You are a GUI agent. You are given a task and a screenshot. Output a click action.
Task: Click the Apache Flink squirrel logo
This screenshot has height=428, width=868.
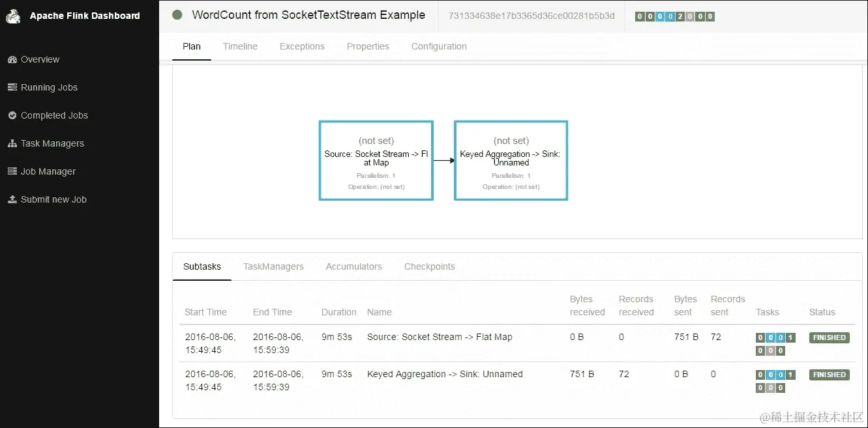(14, 16)
